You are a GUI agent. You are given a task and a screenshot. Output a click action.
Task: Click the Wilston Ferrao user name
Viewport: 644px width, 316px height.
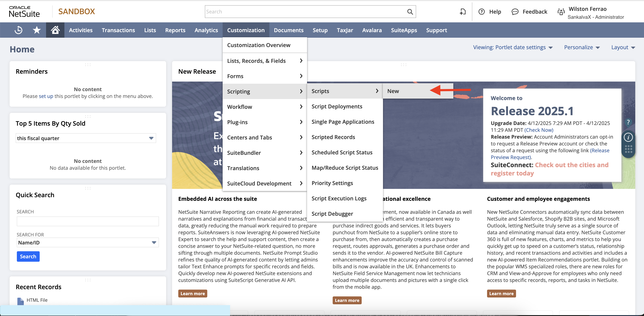[587, 9]
